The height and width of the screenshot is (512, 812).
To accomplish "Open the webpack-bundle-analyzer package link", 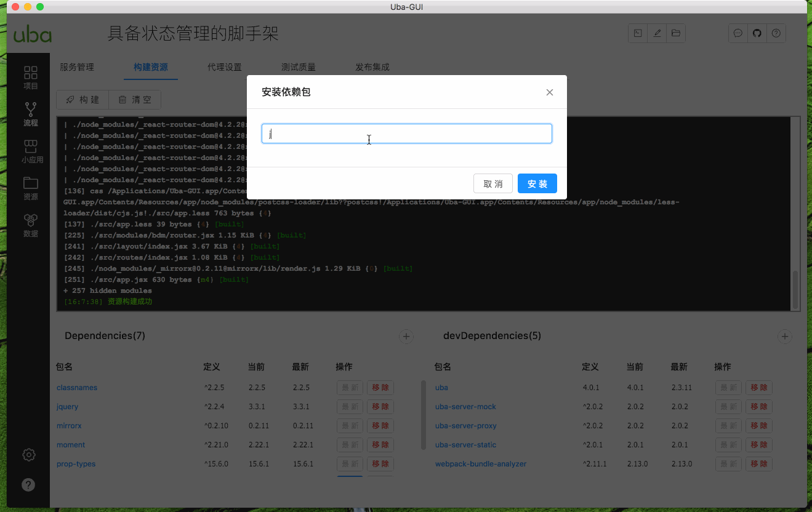I will [481, 464].
